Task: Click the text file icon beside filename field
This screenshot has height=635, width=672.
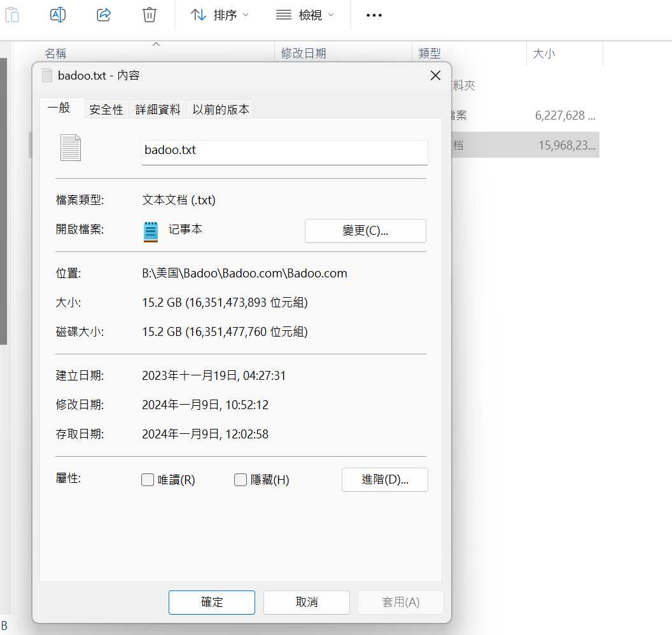Action: pos(71,148)
